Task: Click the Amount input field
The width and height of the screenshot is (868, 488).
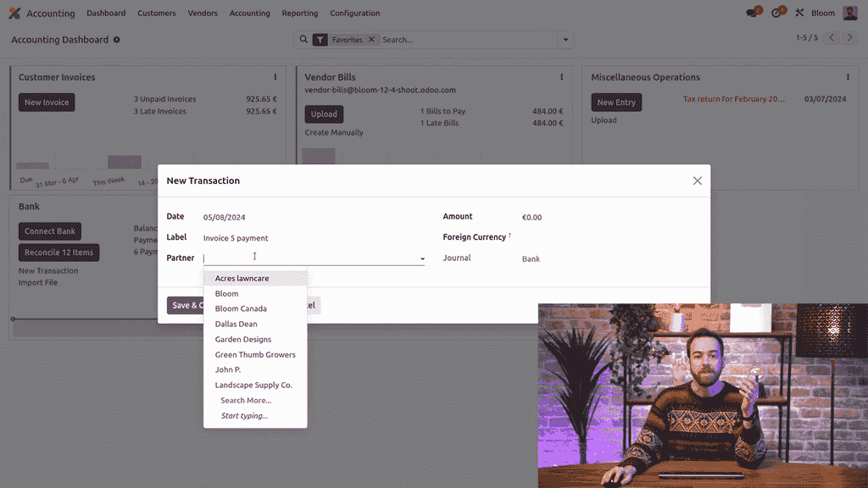Action: coord(593,218)
